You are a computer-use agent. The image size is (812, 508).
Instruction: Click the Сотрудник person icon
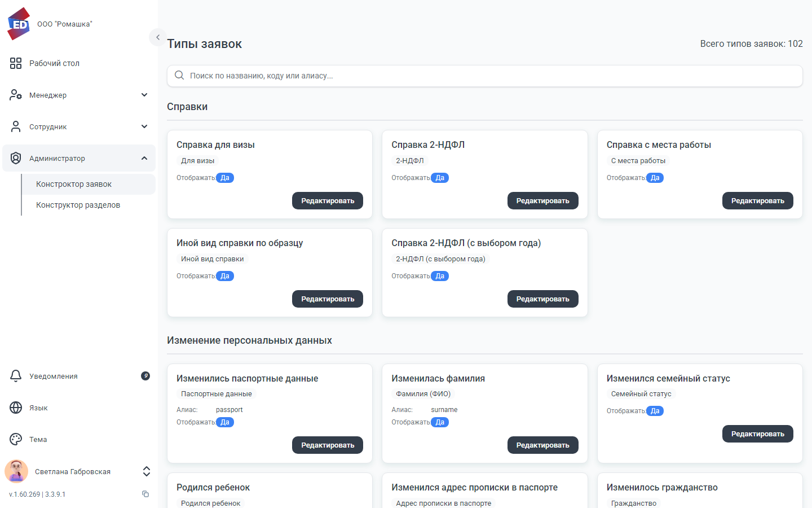[x=16, y=126]
